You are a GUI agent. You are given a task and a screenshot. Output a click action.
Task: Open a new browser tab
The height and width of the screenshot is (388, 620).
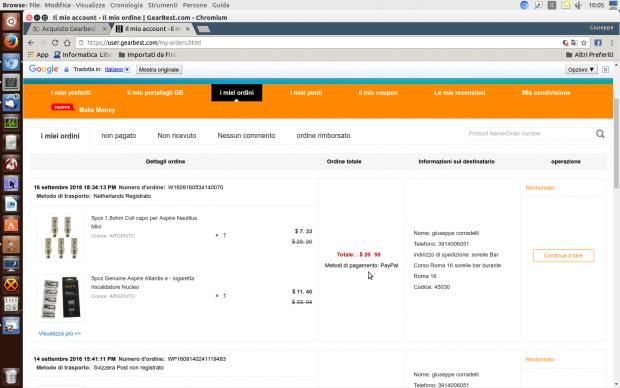203,29
